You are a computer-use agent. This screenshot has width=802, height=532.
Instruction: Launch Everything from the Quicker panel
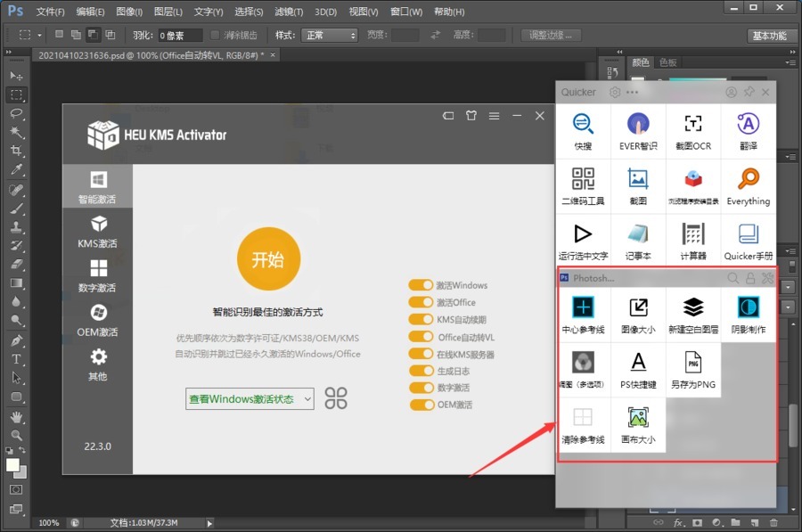click(749, 186)
